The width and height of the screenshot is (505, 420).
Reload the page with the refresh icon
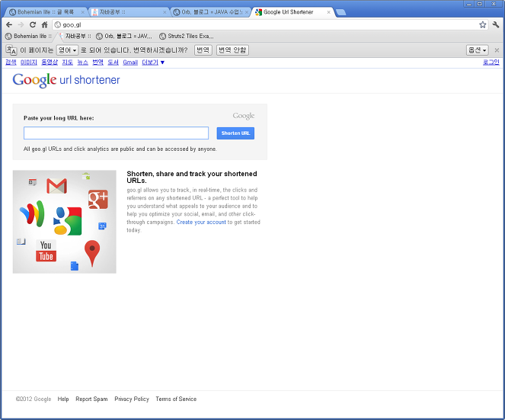point(33,25)
